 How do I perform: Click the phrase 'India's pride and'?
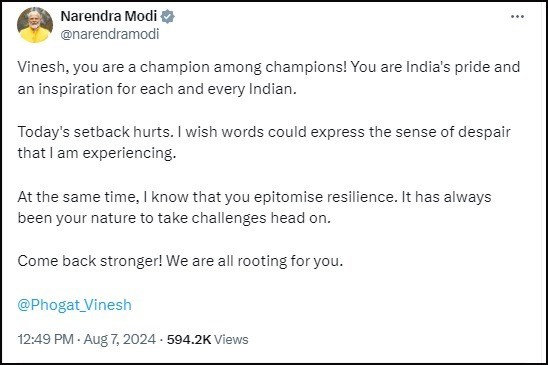[463, 67]
